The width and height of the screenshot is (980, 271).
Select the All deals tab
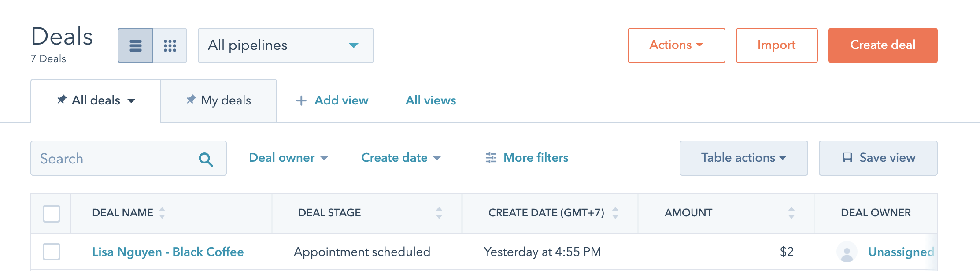click(x=96, y=100)
